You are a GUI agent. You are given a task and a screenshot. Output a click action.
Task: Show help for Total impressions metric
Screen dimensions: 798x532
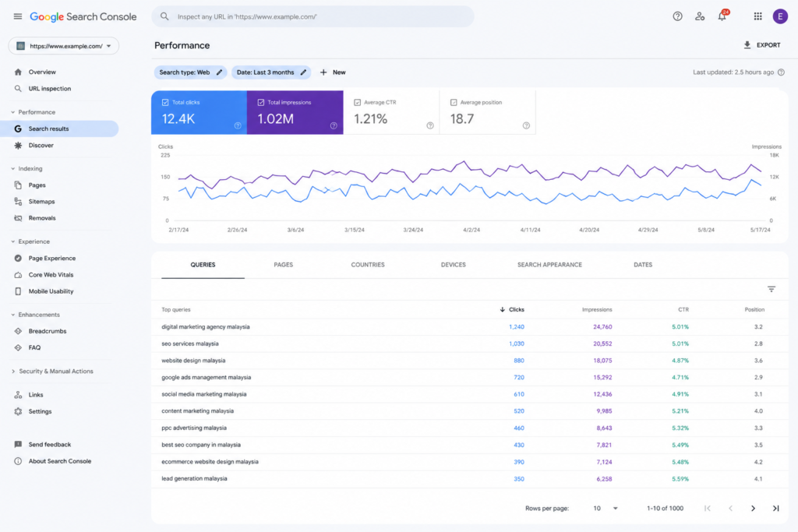(x=334, y=125)
